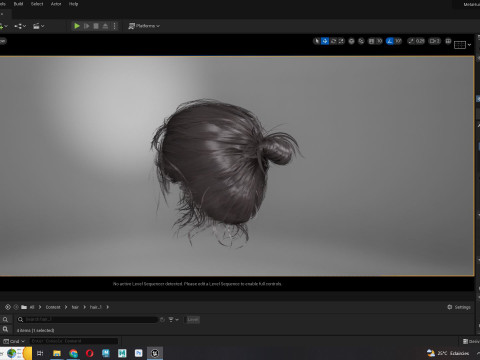The image size is (480, 360).
Task: Start Play in Editor with green play button
Action: click(x=77, y=26)
